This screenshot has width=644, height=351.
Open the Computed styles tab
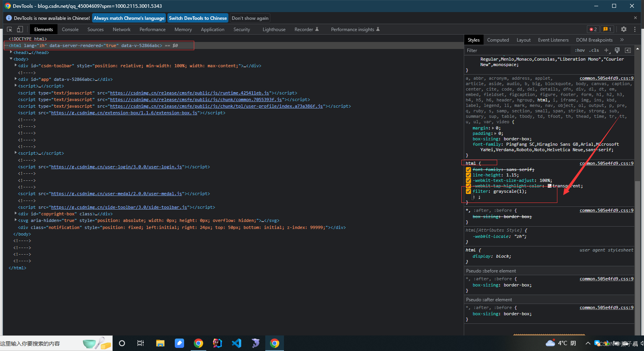tap(498, 40)
